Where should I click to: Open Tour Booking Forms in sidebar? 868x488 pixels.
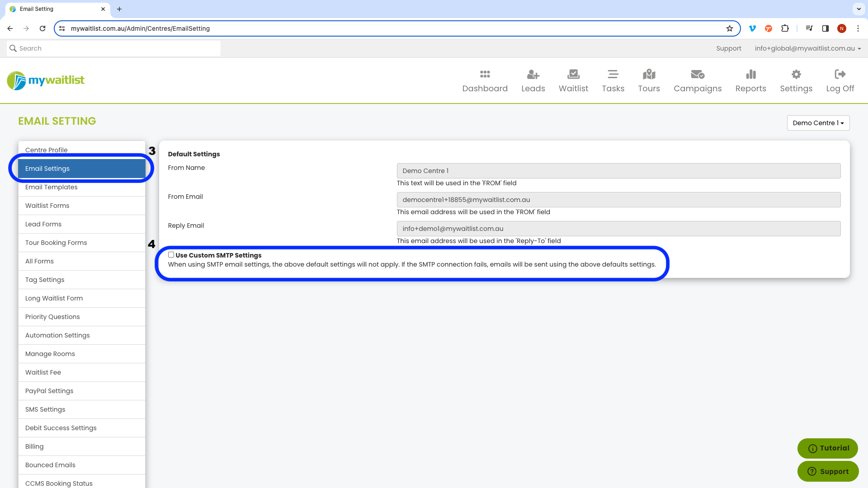pyautogui.click(x=82, y=243)
